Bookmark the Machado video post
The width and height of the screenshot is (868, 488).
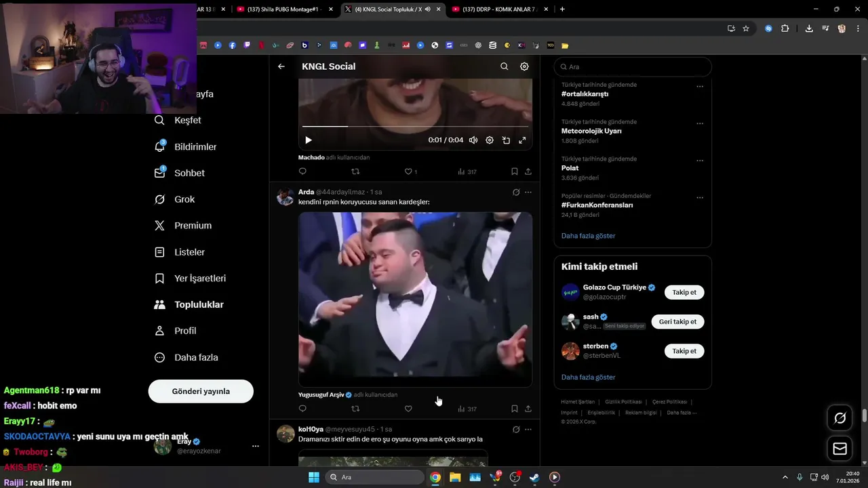click(515, 171)
